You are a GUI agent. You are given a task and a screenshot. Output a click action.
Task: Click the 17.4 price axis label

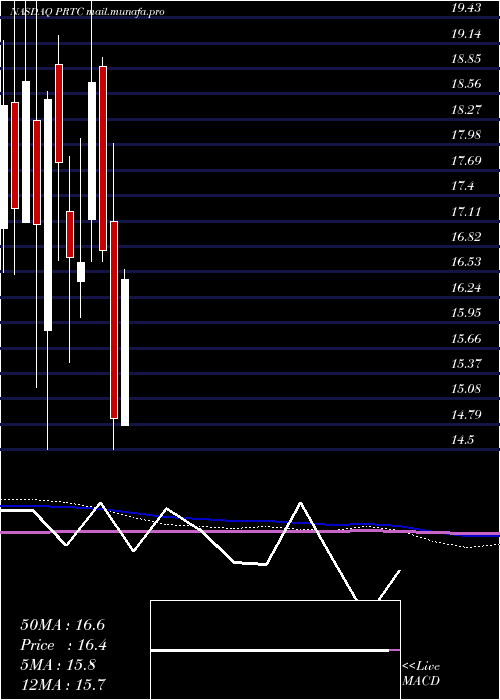(463, 185)
